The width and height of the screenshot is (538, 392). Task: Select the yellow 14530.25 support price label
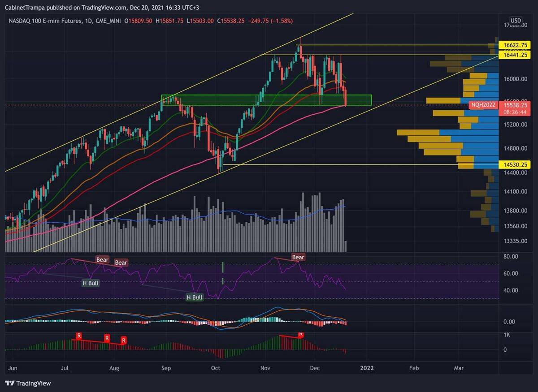pos(514,164)
